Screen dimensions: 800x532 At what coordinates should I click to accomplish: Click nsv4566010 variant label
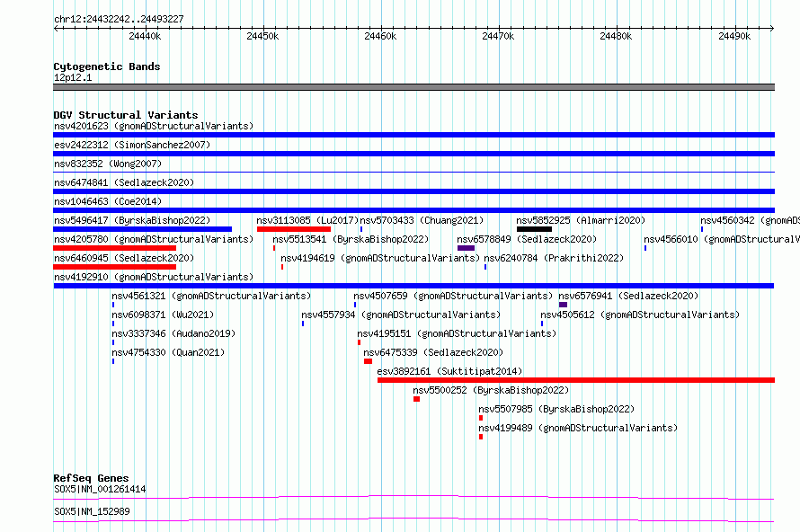tap(722, 239)
